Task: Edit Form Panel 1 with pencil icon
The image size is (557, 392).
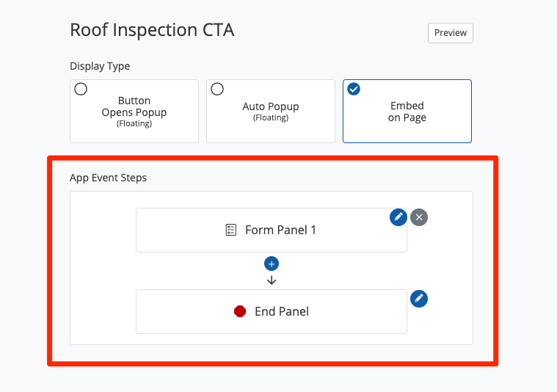Action: 398,217
